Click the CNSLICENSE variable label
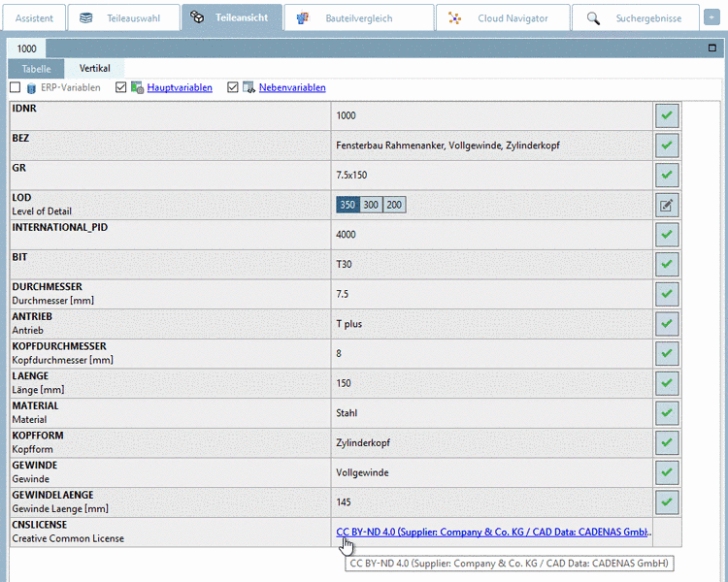728x582 pixels. (x=40, y=525)
